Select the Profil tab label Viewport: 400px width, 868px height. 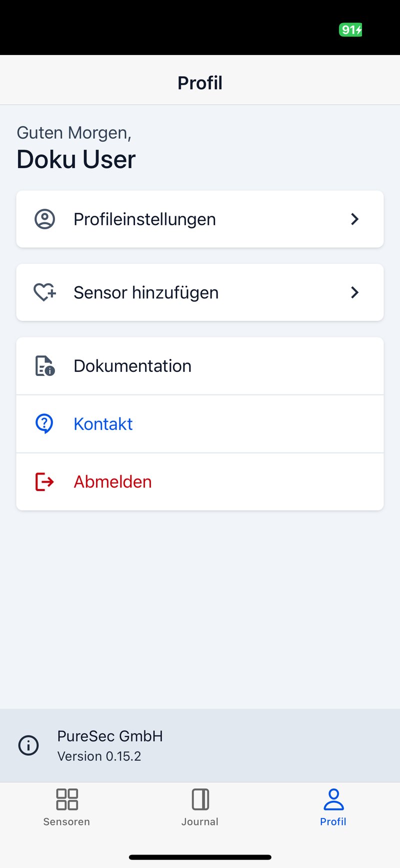[x=333, y=821]
